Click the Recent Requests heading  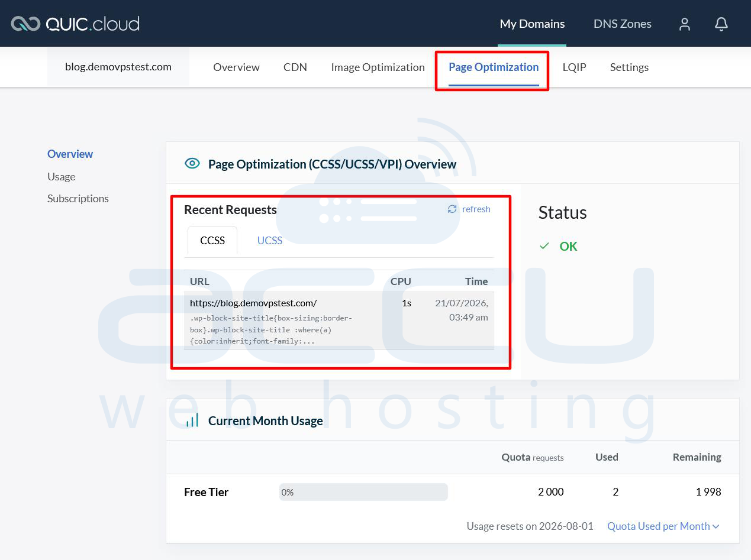click(230, 209)
